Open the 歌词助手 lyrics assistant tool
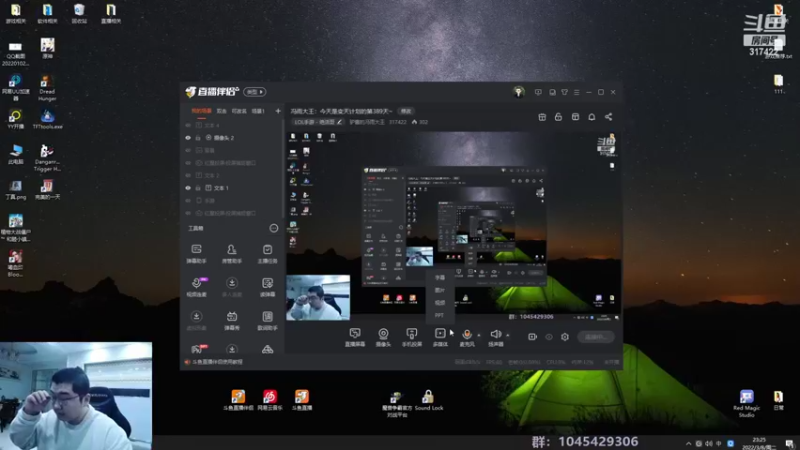 tap(267, 321)
